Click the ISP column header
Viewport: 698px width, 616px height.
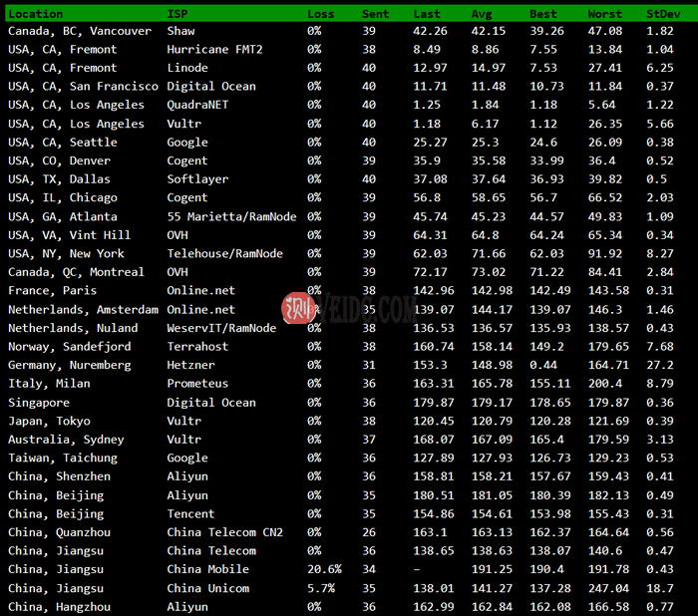[x=176, y=14]
